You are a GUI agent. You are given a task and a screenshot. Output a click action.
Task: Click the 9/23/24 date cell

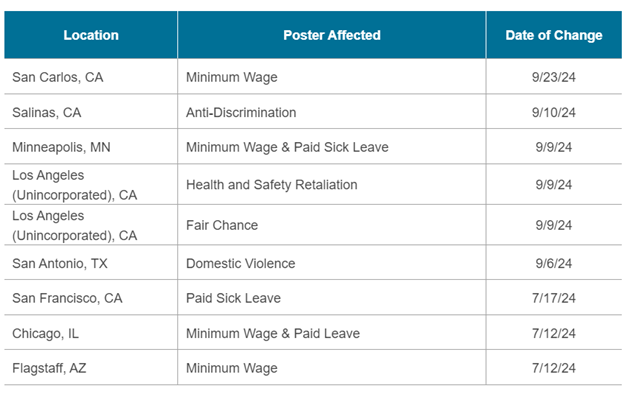click(x=554, y=76)
